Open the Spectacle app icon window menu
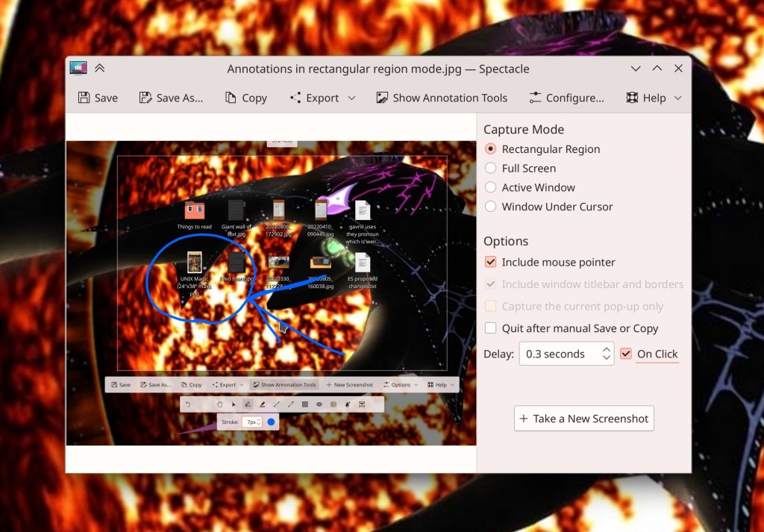This screenshot has width=764, height=532. pos(78,69)
